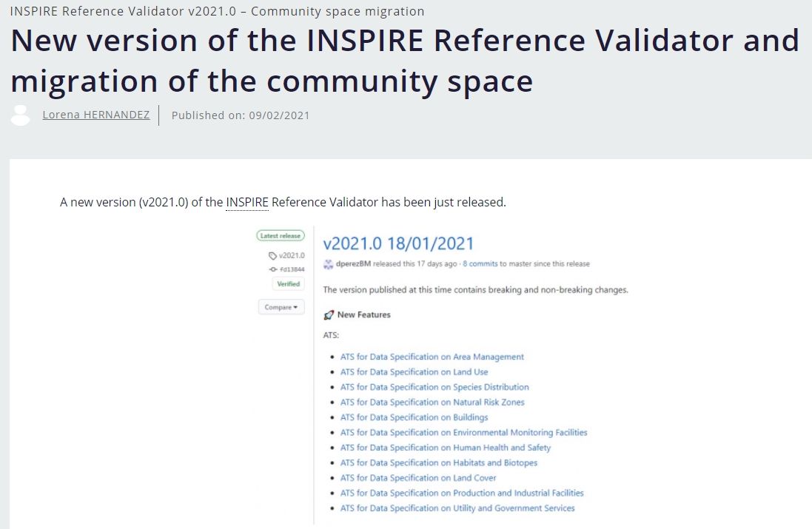Click the v2021.0 tag icon

tap(273, 256)
